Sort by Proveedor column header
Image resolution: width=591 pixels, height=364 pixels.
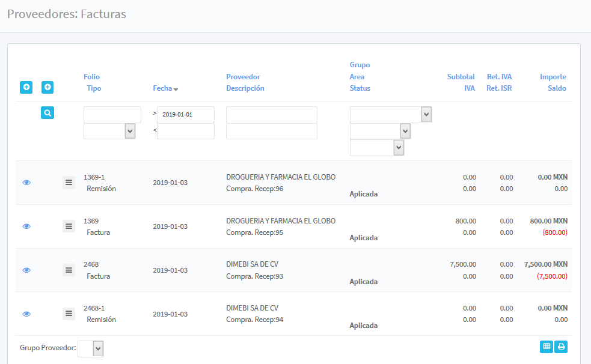[x=243, y=77]
